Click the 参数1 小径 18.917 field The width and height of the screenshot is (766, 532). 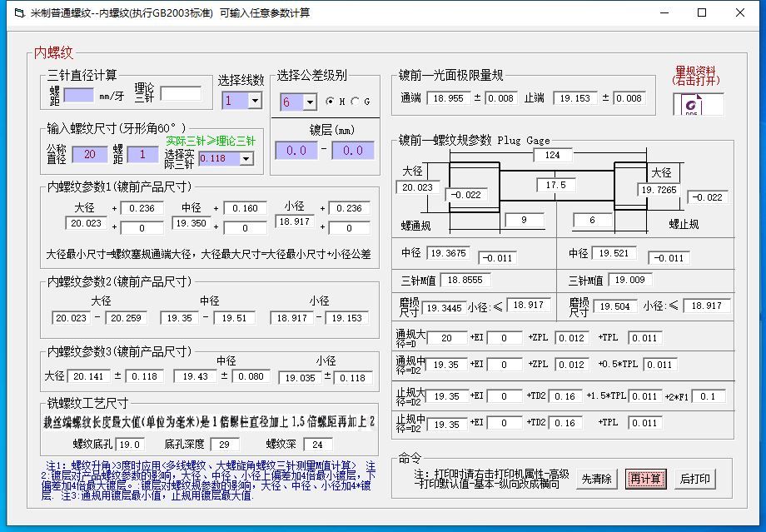(295, 221)
